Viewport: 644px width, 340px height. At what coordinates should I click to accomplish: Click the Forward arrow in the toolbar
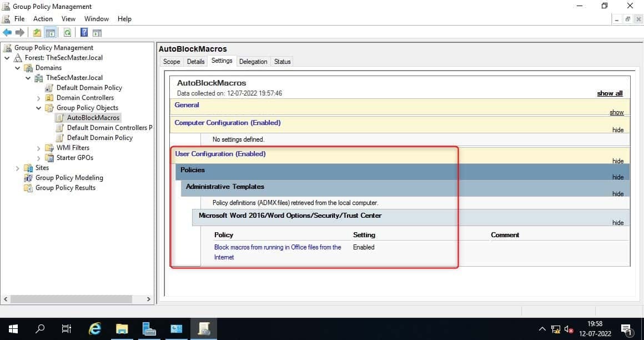pyautogui.click(x=20, y=32)
